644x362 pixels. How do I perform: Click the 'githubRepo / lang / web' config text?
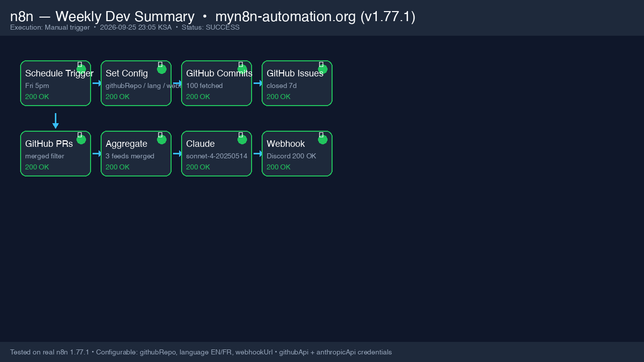click(143, 85)
